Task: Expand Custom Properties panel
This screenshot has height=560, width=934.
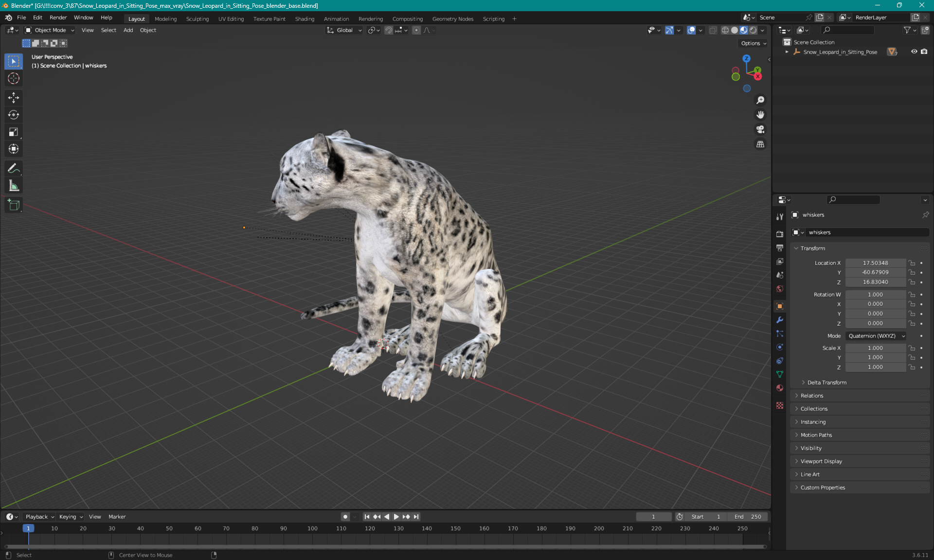Action: (860, 488)
